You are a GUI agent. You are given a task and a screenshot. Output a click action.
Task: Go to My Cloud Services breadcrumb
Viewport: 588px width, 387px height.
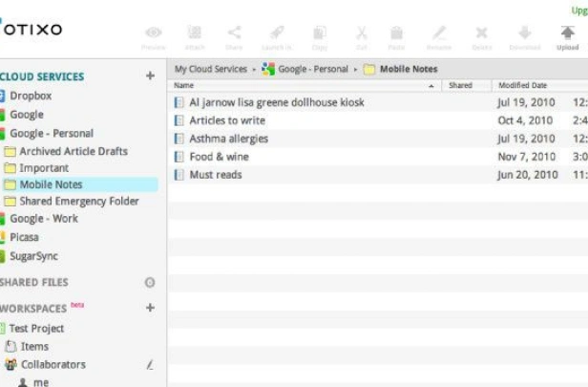click(210, 69)
